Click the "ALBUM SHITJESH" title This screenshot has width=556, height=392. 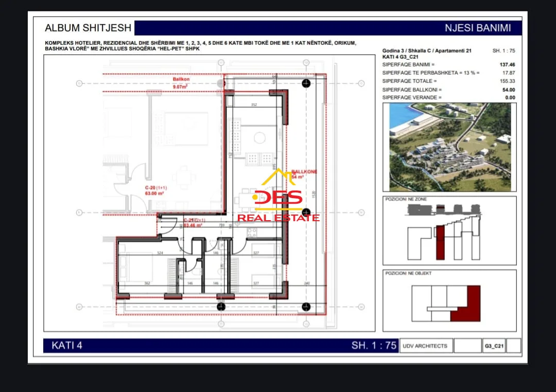[x=88, y=28]
